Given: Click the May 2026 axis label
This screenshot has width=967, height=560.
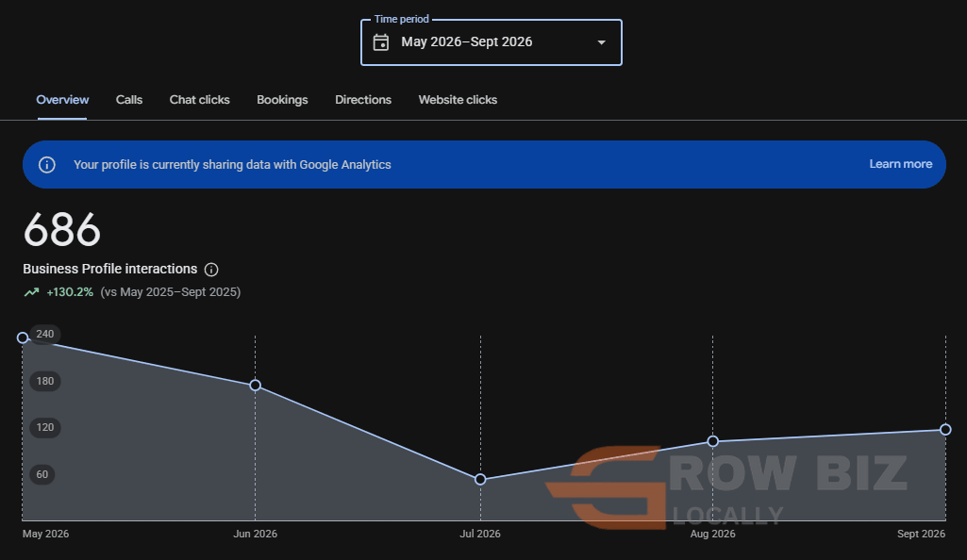Looking at the screenshot, I should [x=45, y=534].
